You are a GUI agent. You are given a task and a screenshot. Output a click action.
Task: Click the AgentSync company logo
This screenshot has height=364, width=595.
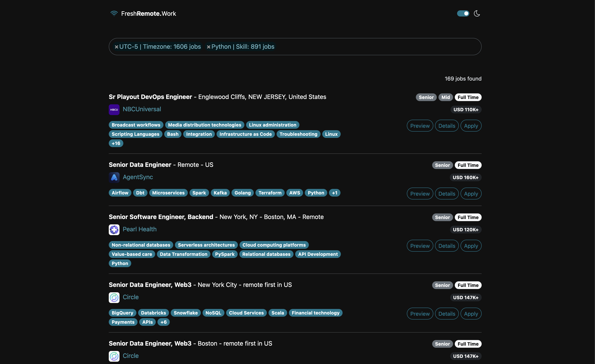[x=114, y=177]
